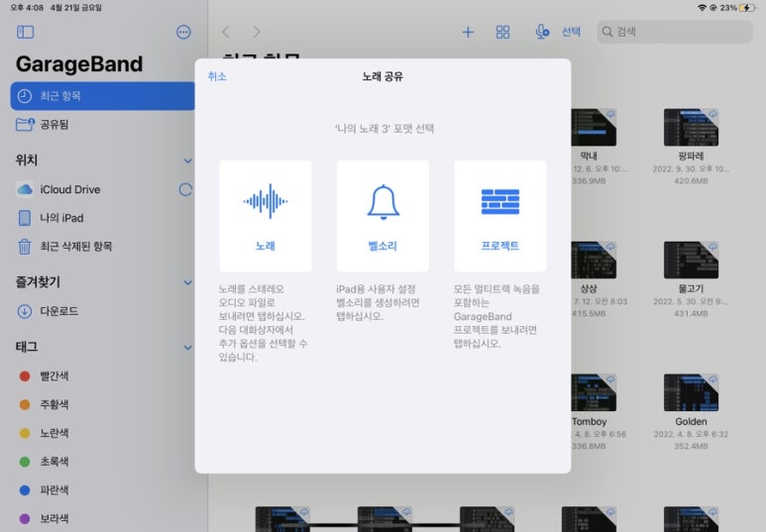Tap the waveform icon on 노래 card
The image size is (766, 532).
pos(266,201)
